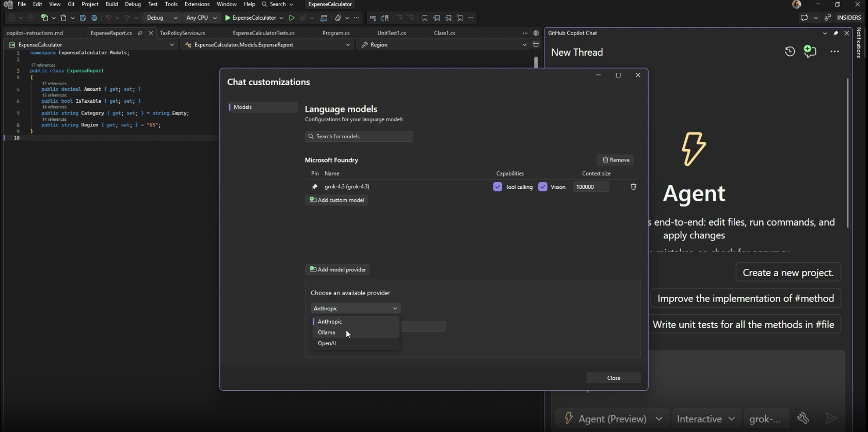
Task: Click the send message arrow icon
Action: [x=831, y=419]
